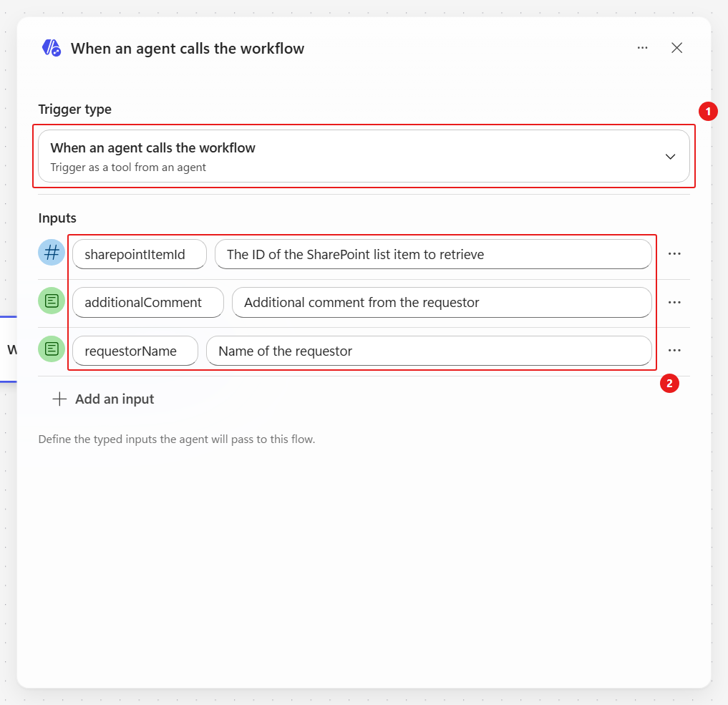Click the 'Inputs' section label
Viewport: 728px width, 705px height.
point(57,218)
